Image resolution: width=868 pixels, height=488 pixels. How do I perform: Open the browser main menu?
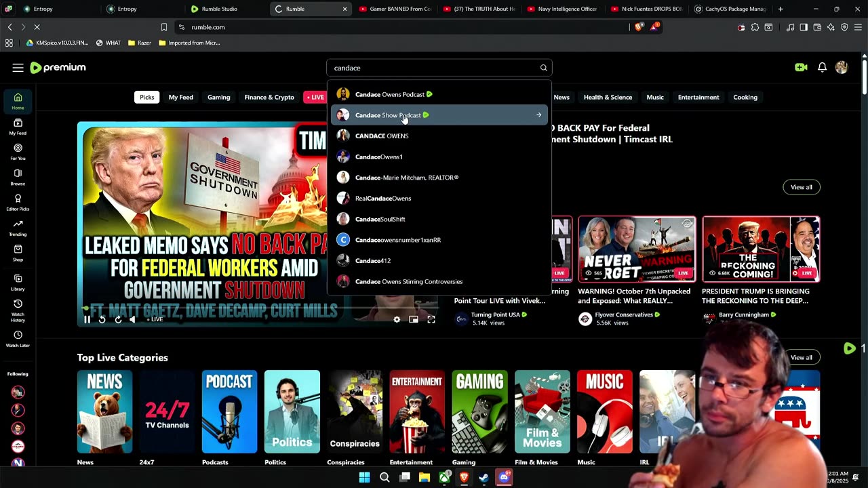tap(858, 27)
